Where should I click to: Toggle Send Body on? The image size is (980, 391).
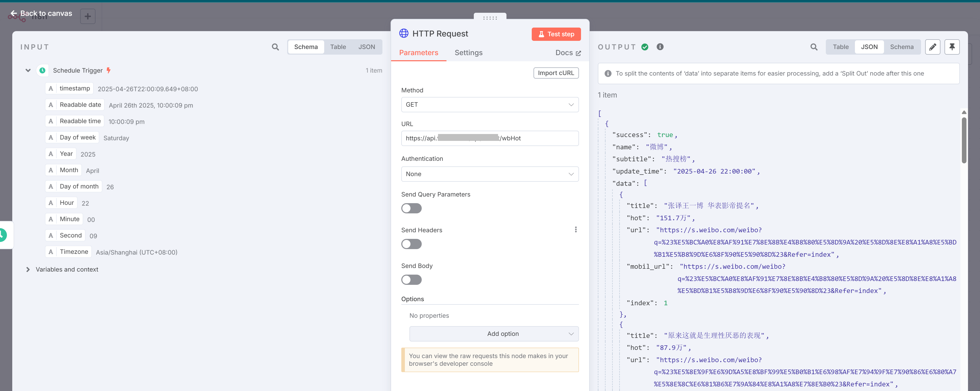tap(411, 279)
